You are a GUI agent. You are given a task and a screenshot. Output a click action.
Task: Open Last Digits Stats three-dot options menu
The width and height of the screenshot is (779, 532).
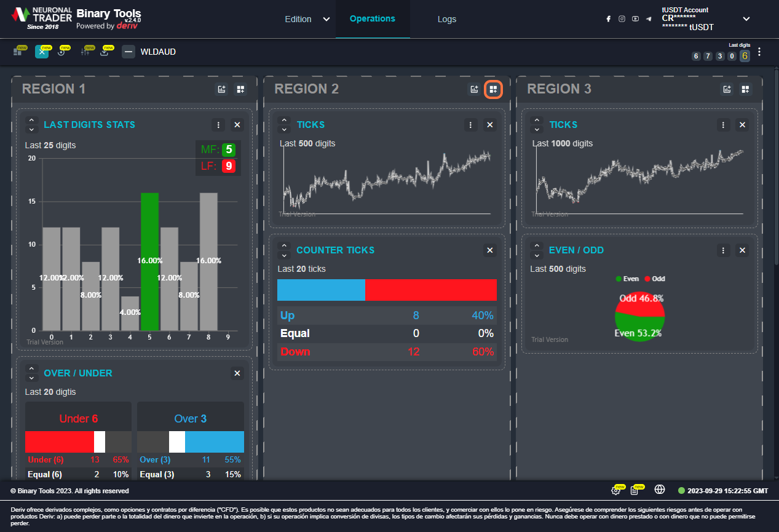pos(218,125)
